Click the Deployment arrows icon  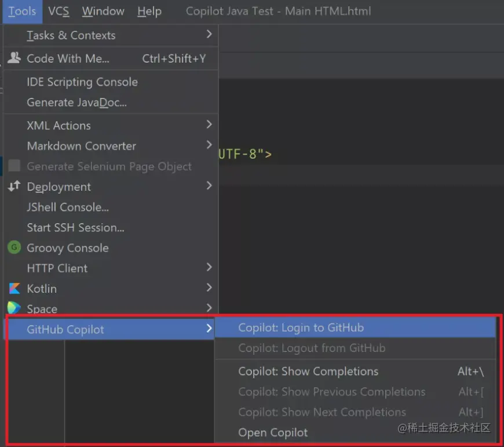(14, 186)
